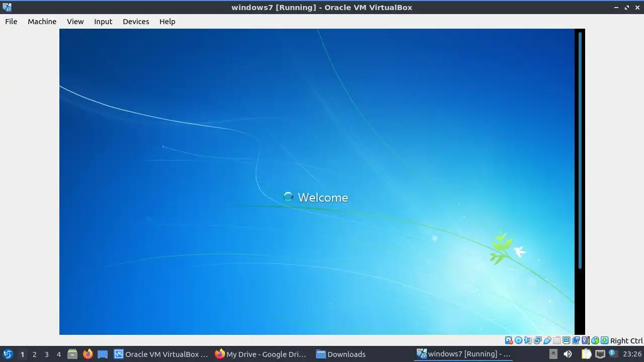
Task: Click the optical drive indicator icon
Action: (519, 340)
